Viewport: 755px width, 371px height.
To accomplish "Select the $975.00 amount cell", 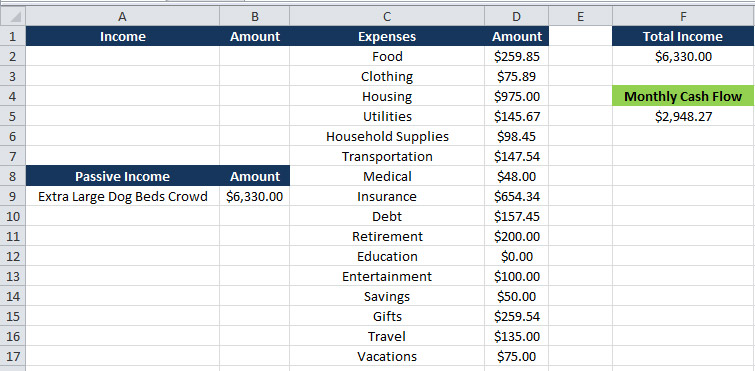I will [517, 96].
